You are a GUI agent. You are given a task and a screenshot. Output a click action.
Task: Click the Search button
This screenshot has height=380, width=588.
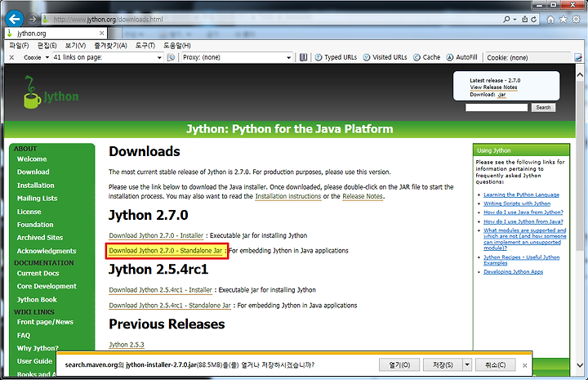click(543, 107)
